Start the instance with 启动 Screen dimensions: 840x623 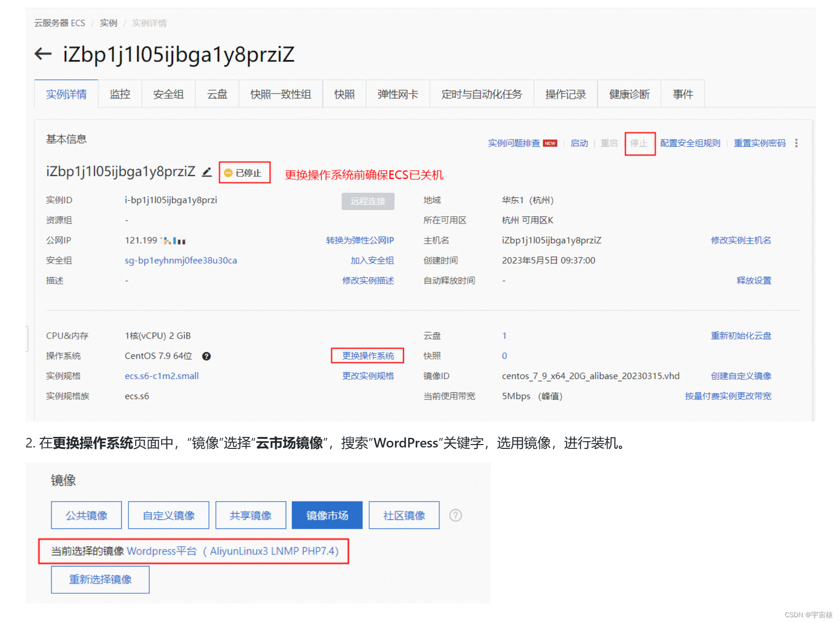pos(579,143)
